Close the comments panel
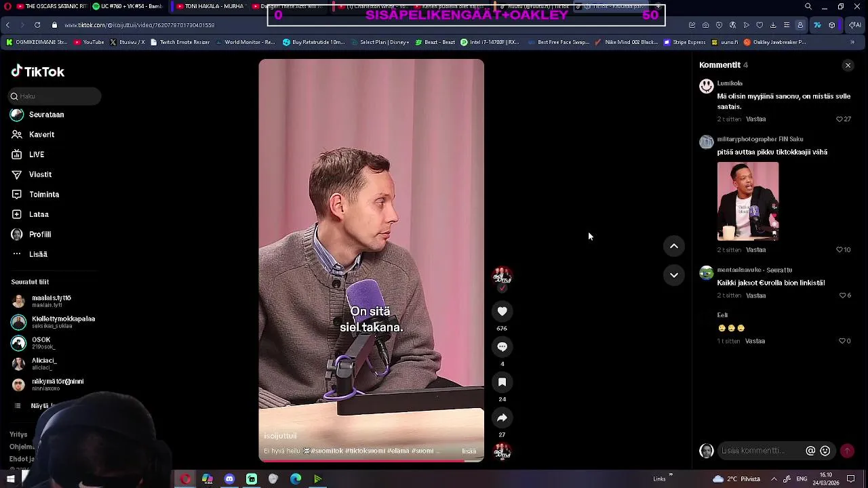Viewport: 868px width, 488px height. tap(848, 65)
